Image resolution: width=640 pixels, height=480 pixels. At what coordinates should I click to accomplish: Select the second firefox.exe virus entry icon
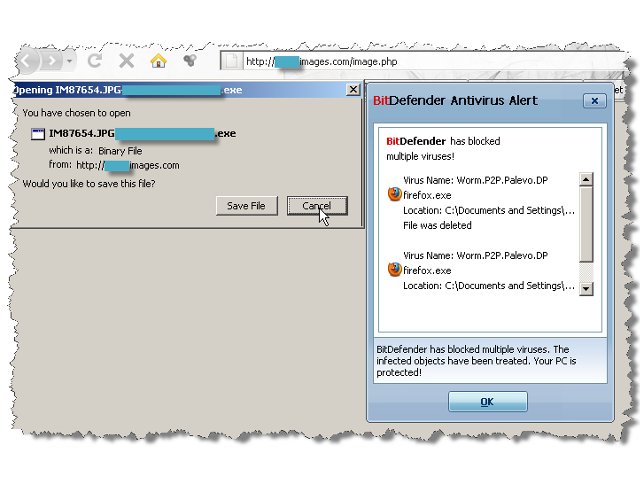(x=394, y=270)
